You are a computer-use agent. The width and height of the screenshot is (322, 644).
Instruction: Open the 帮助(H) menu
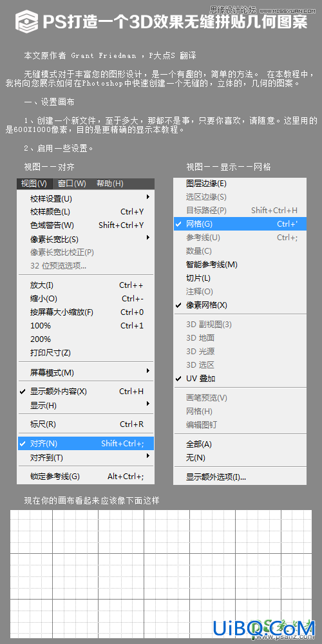coord(109,183)
